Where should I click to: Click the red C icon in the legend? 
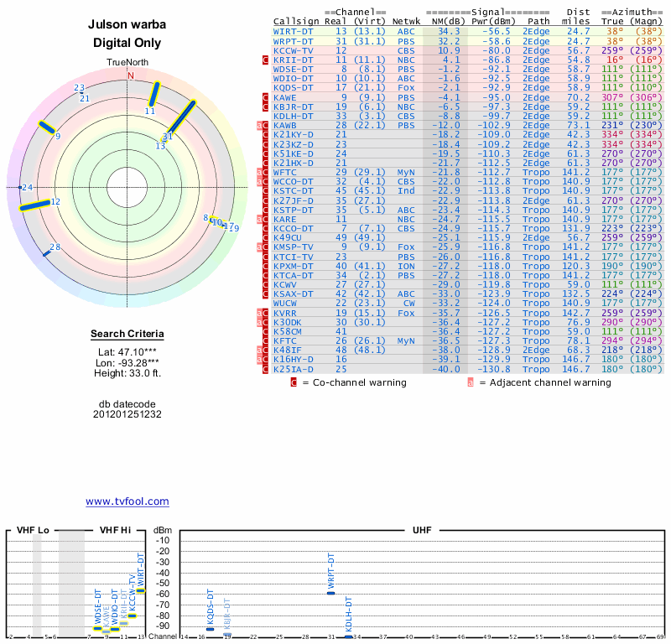[x=294, y=382]
